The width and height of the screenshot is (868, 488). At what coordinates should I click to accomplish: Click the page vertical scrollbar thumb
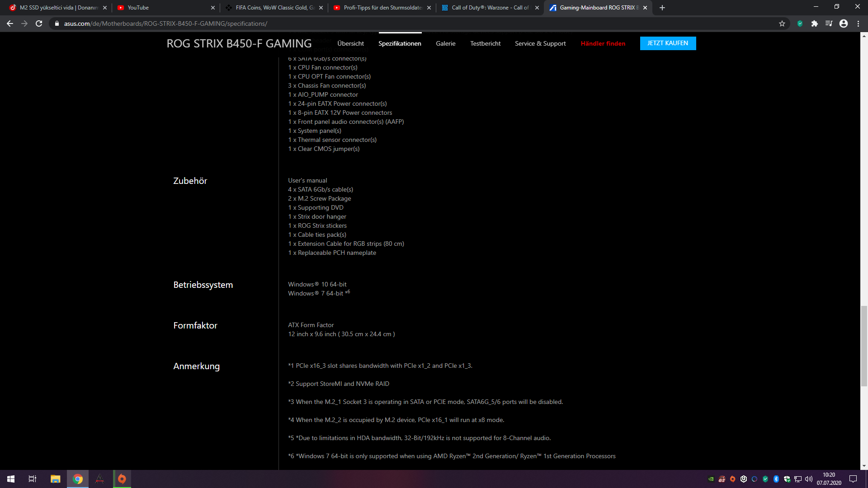[864, 346]
